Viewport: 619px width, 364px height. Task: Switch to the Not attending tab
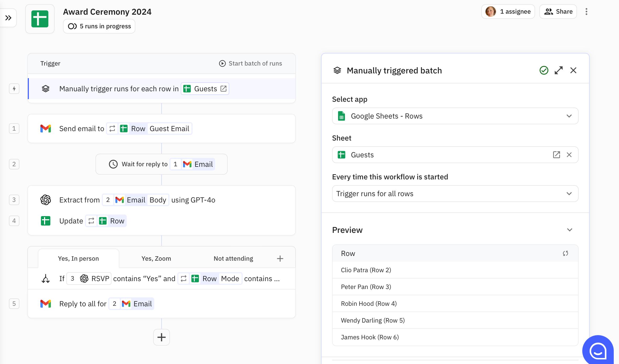click(x=233, y=259)
